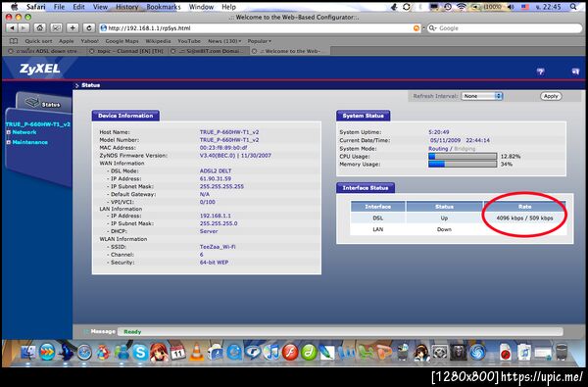This screenshot has height=387, width=588.
Task: Launch VLC cone icon in Dock
Action: pyautogui.click(x=197, y=353)
